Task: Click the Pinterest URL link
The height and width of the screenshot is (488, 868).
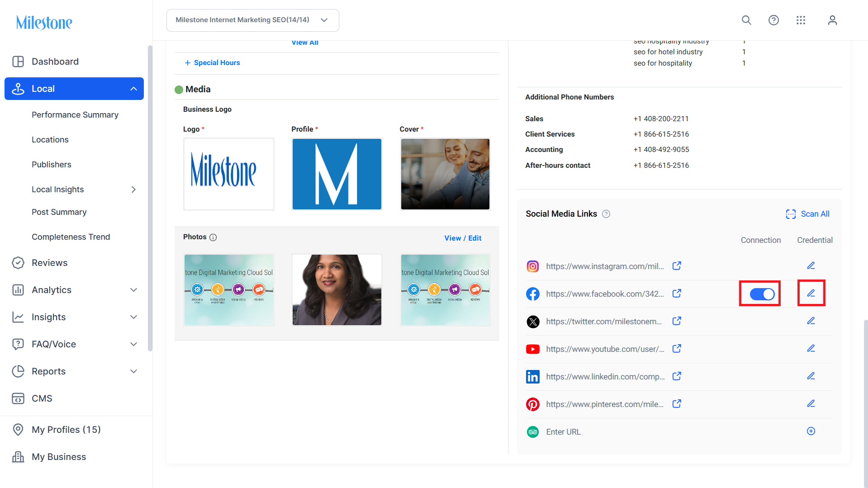Action: pos(605,404)
